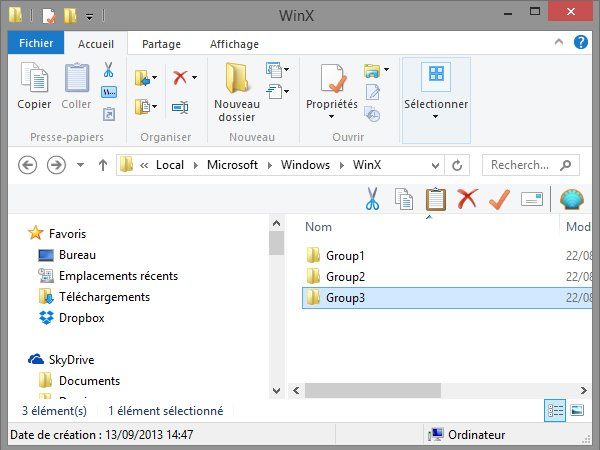Click the Recherch... search field
This screenshot has height=450, width=600.
[x=531, y=165]
